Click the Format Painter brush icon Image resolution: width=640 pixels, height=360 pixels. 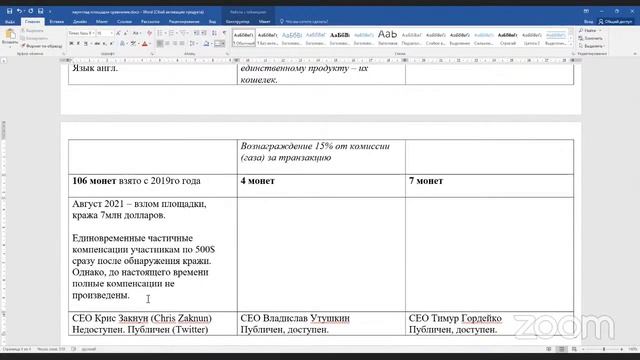[x=23, y=46]
